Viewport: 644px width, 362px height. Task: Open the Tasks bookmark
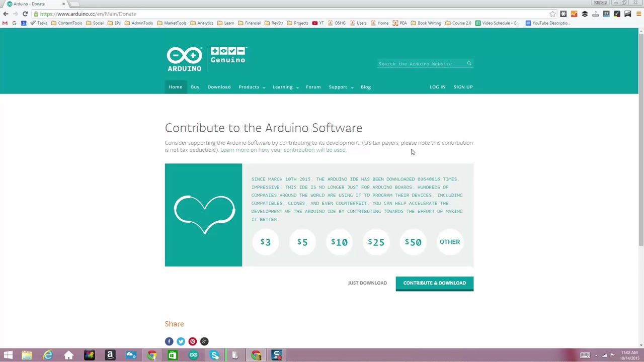point(39,23)
